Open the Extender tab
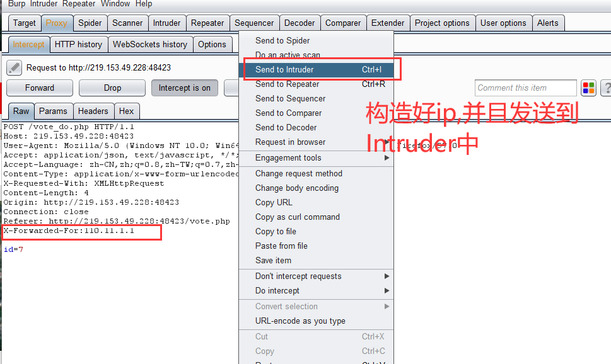Viewport: 611px width, 364px height. click(x=388, y=23)
